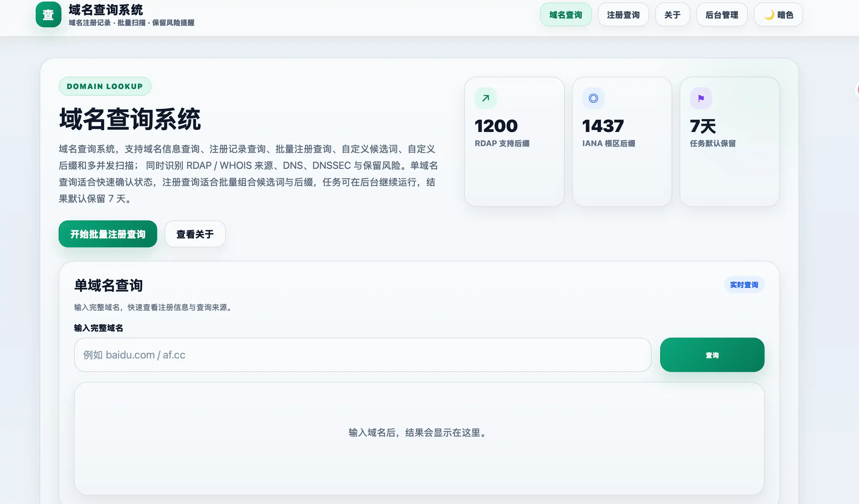The image size is (859, 504).
Task: Open the 关于 page
Action: pos(673,15)
